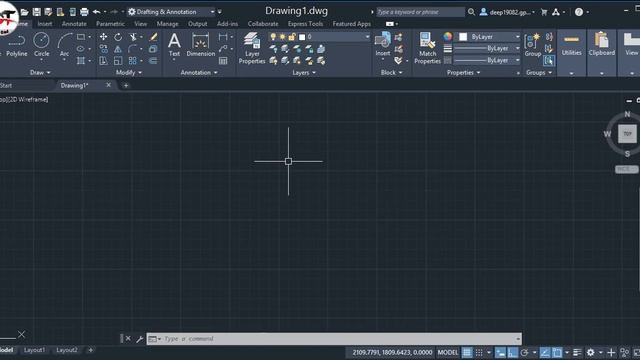Viewport: 640px width, 360px height.
Task: Click the TOP face of ViewCube
Action: 627,134
